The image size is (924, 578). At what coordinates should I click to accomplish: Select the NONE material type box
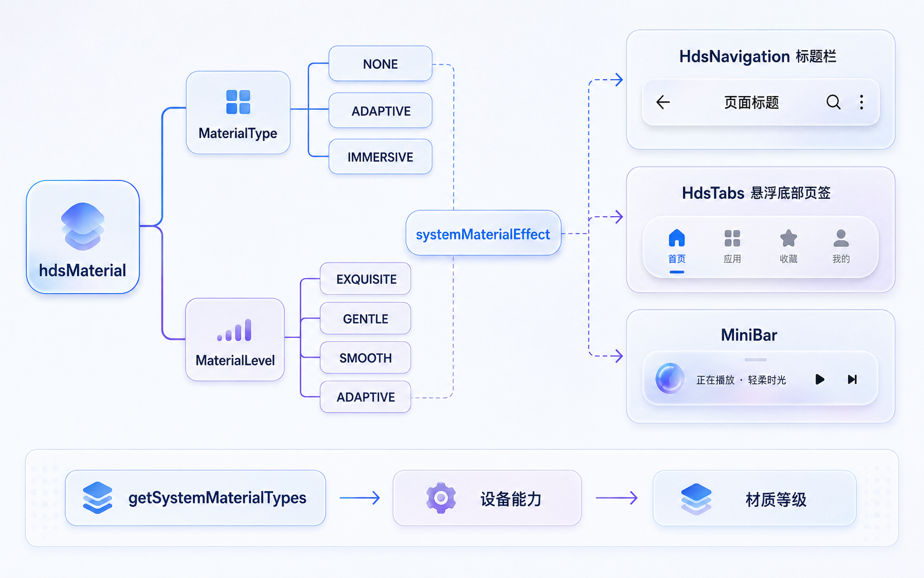[380, 64]
